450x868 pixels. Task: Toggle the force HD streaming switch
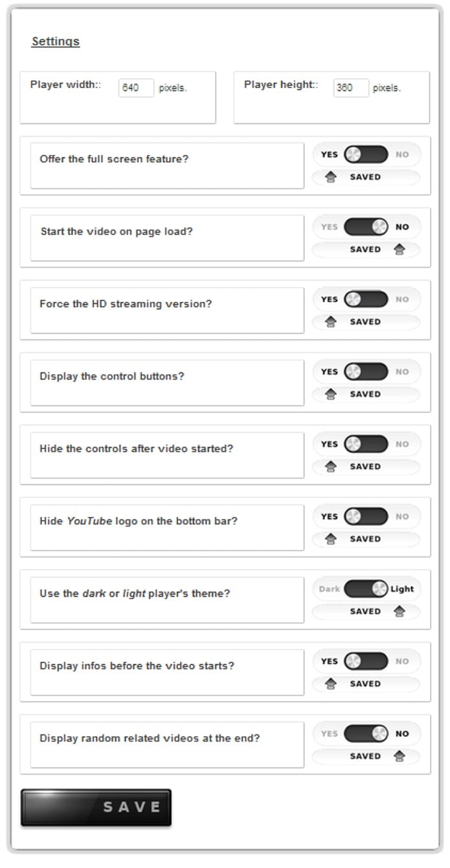coord(366,299)
